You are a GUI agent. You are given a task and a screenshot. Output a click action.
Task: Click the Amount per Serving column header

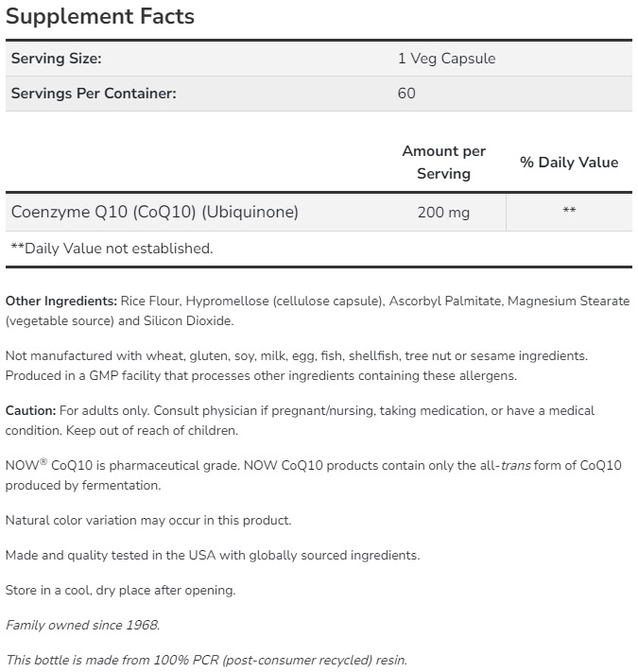[443, 163]
